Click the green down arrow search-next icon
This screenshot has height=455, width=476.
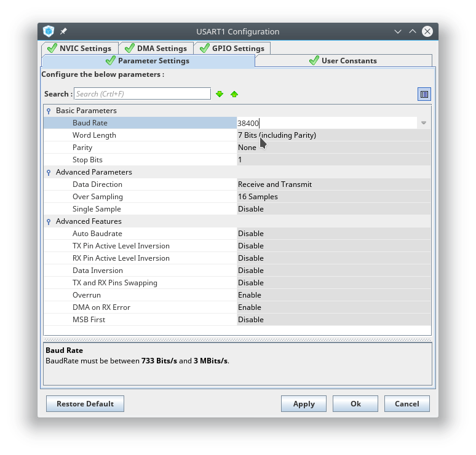pos(220,94)
